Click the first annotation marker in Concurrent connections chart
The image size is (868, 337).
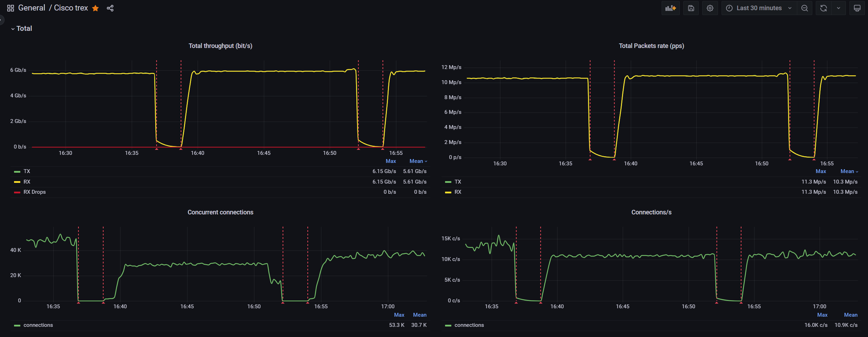[x=78, y=303]
